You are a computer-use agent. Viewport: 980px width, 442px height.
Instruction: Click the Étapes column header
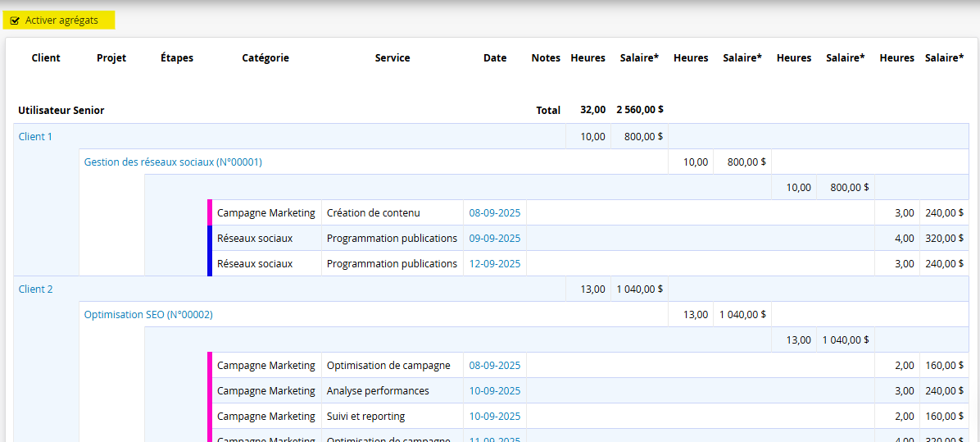(177, 58)
